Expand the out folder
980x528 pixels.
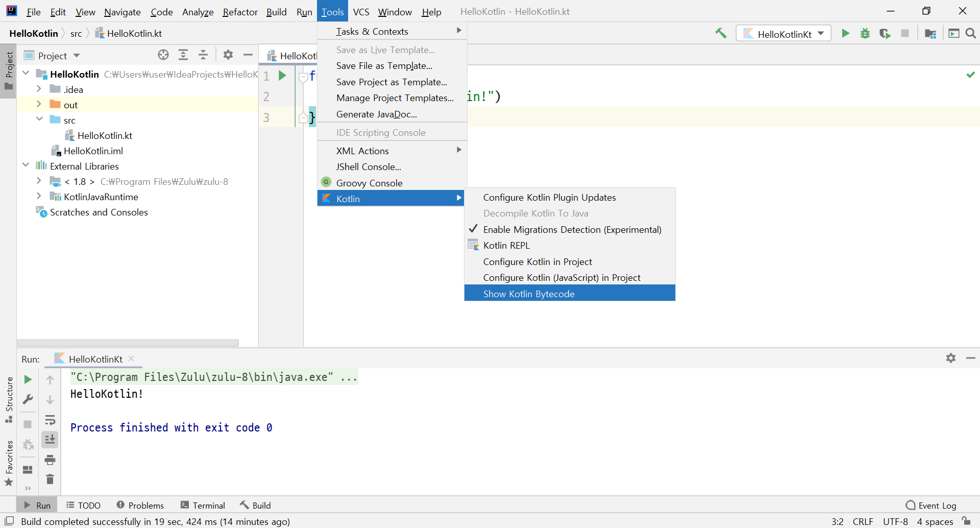click(x=39, y=104)
